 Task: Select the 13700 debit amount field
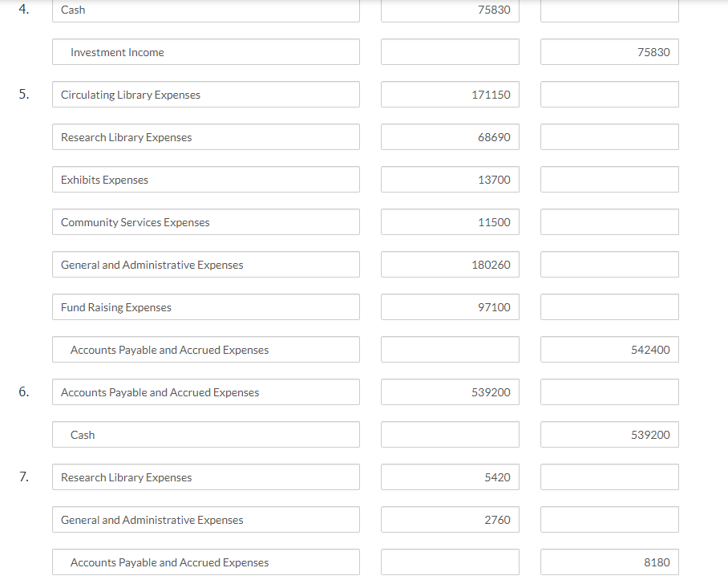pos(450,179)
